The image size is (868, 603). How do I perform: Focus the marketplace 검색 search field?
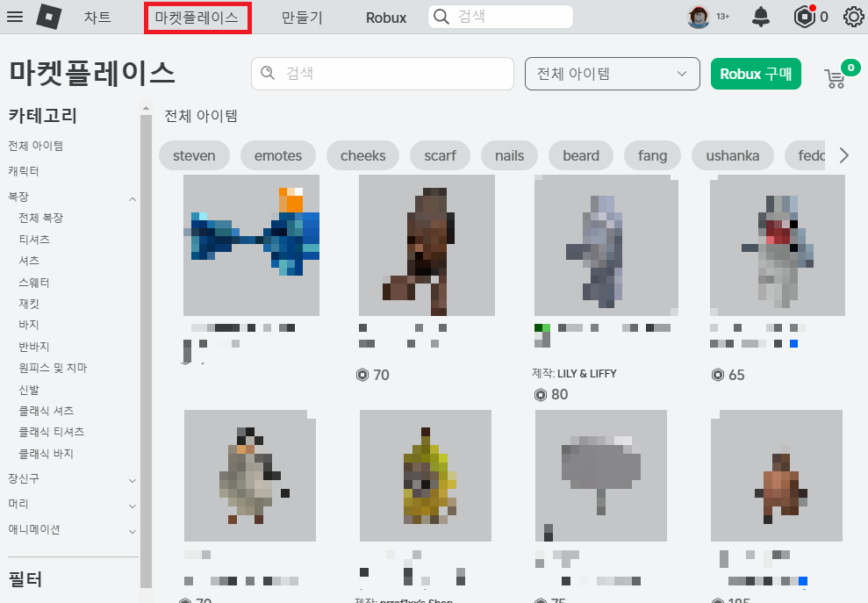coord(383,73)
